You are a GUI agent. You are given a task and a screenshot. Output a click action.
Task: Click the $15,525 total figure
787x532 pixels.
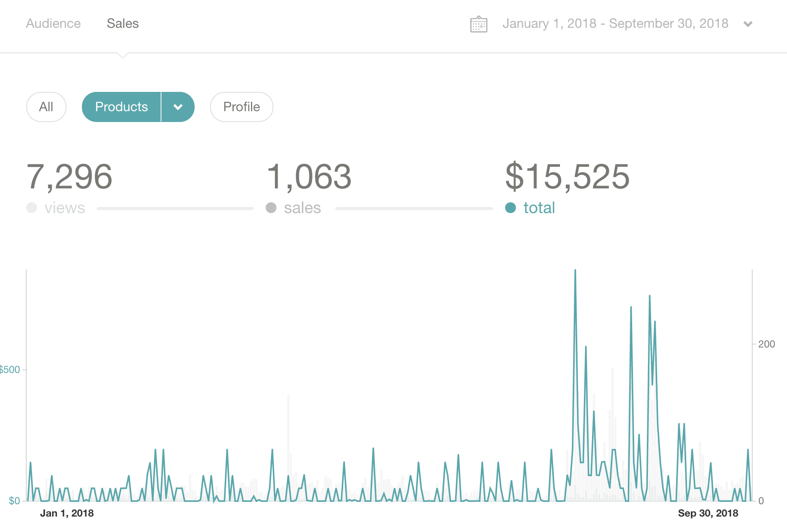tap(567, 176)
